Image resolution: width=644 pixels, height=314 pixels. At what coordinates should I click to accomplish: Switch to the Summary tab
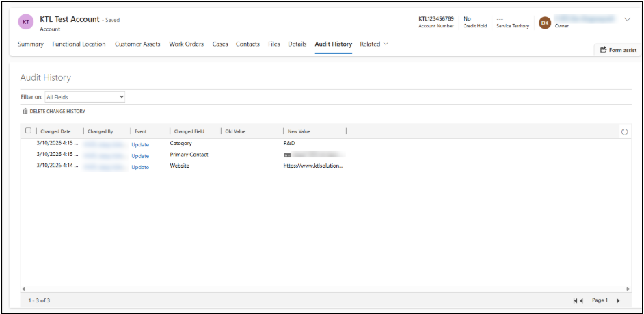pos(31,44)
